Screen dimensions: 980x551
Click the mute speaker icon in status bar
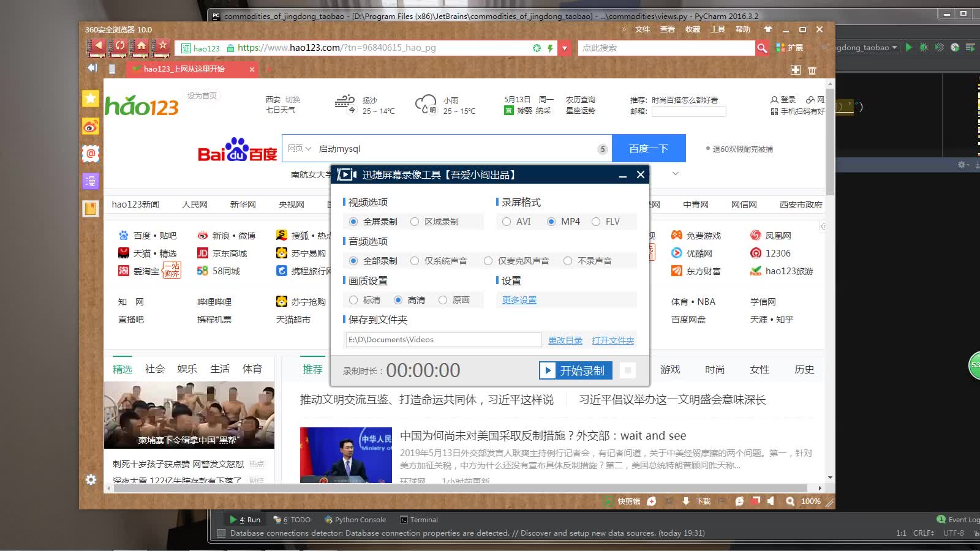[771, 501]
